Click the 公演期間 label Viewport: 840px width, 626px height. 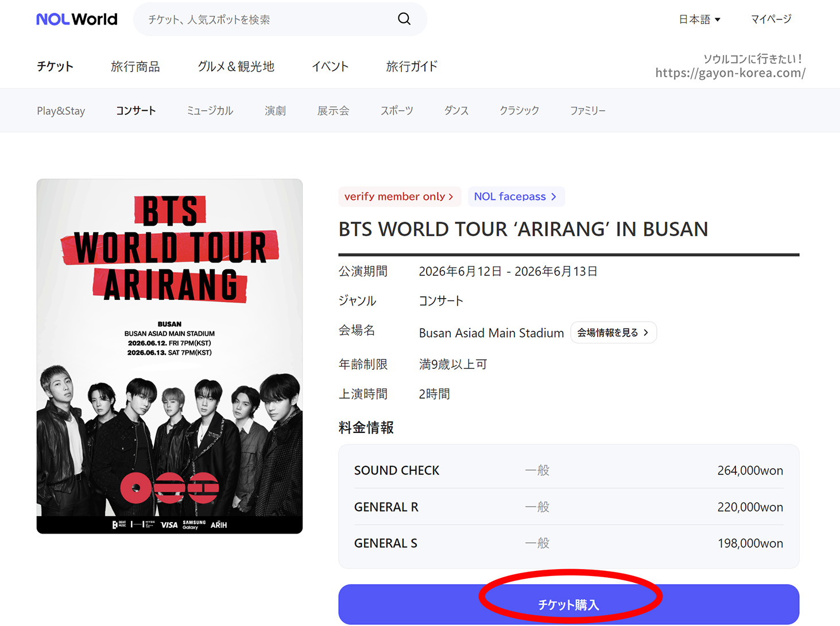coord(363,271)
